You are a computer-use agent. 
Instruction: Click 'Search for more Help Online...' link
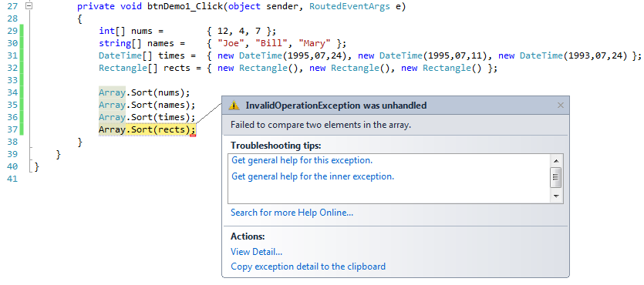pos(292,213)
